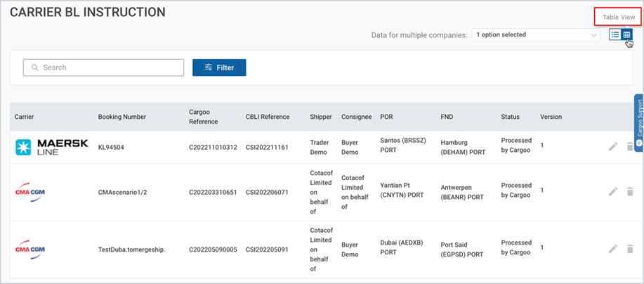Click the Carrier column header
This screenshot has width=644, height=284.
coord(25,117)
